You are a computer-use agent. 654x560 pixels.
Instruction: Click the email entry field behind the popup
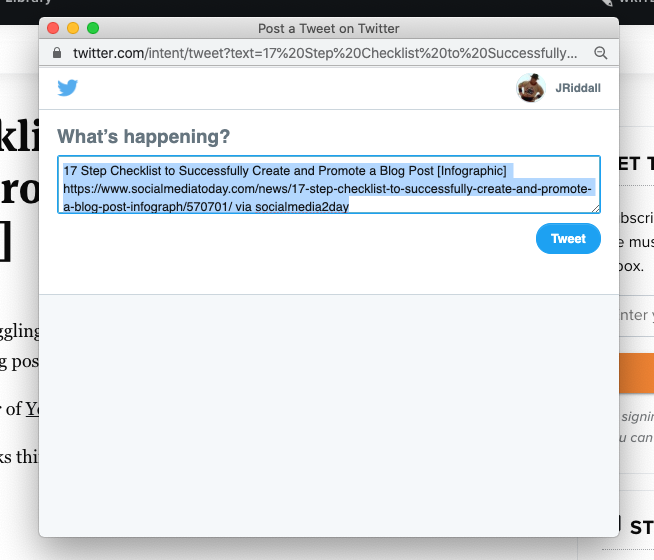tap(637, 316)
